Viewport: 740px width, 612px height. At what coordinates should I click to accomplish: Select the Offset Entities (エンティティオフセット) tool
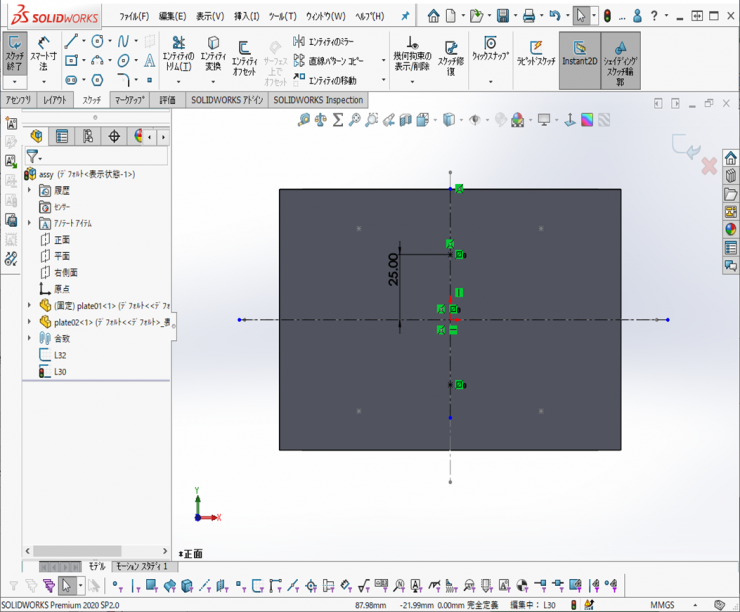coord(244,57)
